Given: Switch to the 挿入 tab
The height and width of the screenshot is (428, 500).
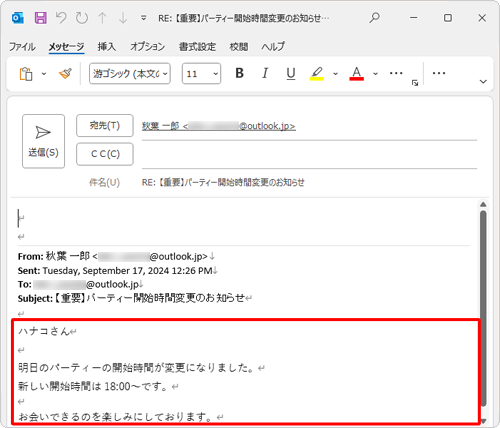Looking at the screenshot, I should (x=107, y=47).
